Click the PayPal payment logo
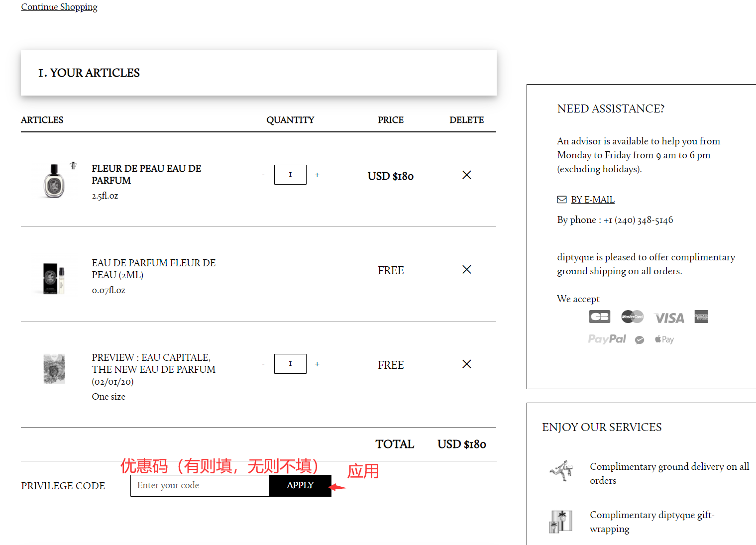Viewport: 756px width, 545px height. (607, 339)
